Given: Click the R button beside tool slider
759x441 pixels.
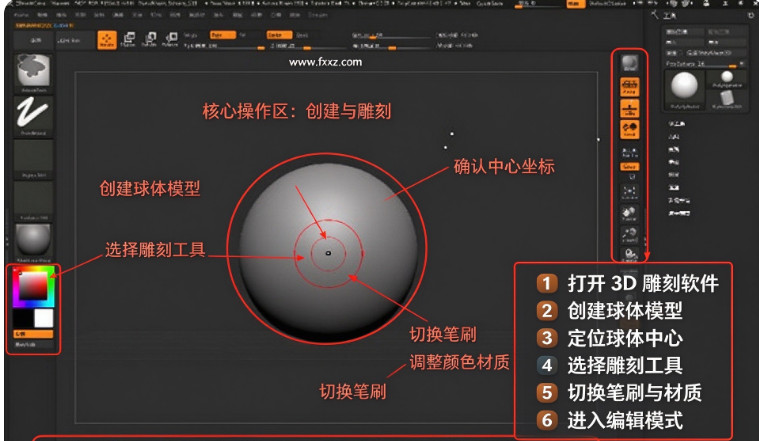Looking at the screenshot, I should pos(742,64).
